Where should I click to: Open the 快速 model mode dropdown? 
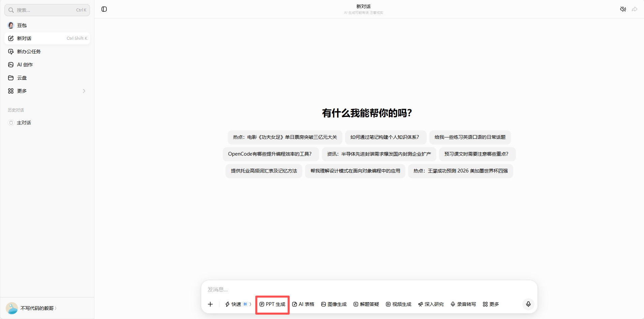pyautogui.click(x=238, y=304)
